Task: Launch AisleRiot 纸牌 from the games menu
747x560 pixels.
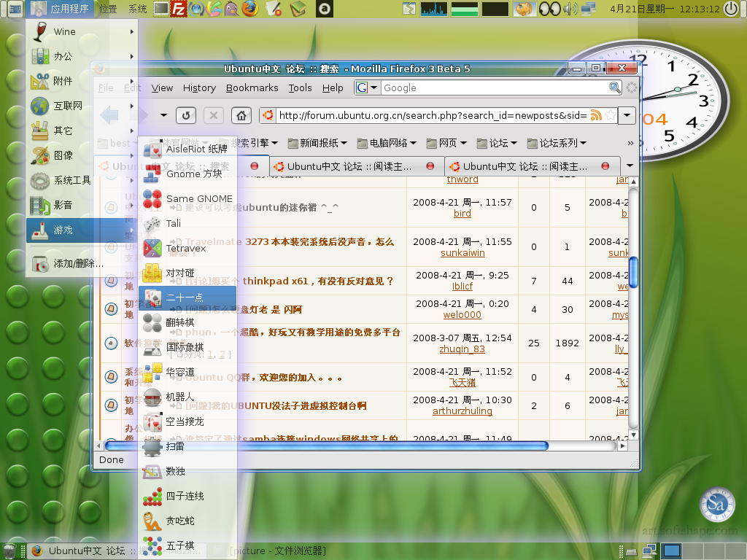Action: tap(187, 149)
